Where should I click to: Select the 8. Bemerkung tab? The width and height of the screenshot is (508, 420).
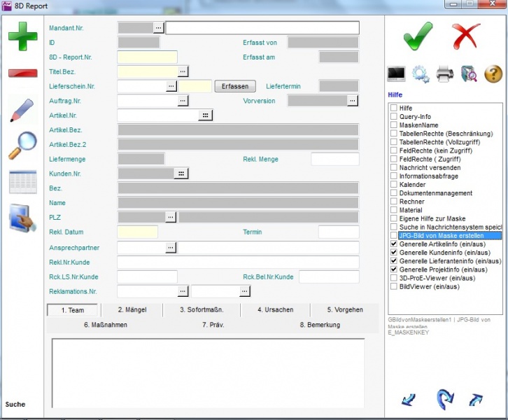(x=319, y=325)
